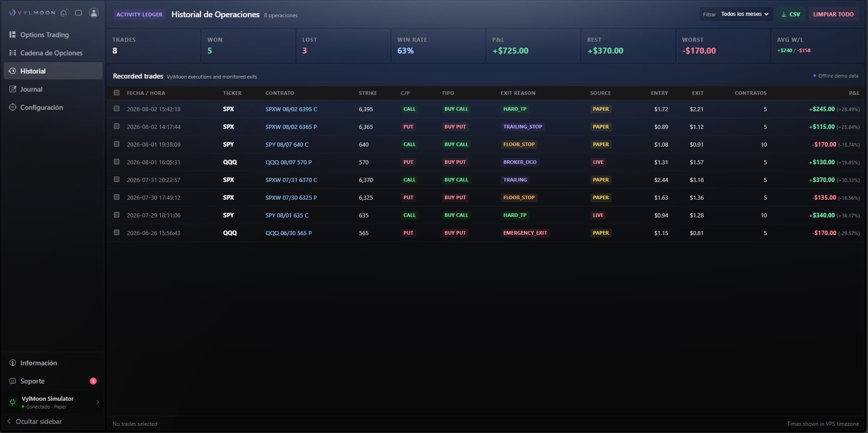
Task: Open notifications from the bell icon
Action: (x=64, y=13)
